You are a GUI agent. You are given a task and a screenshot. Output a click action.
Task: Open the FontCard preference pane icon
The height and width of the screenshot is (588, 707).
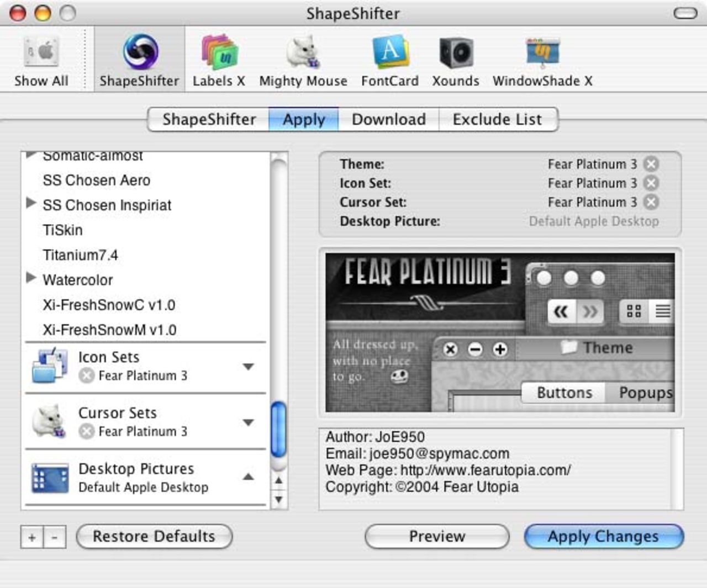click(389, 54)
